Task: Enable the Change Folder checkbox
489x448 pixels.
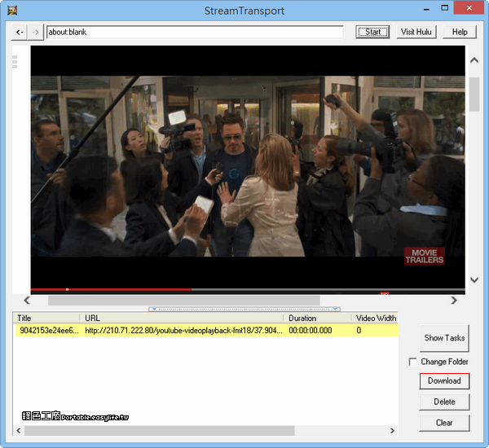Action: pos(413,362)
